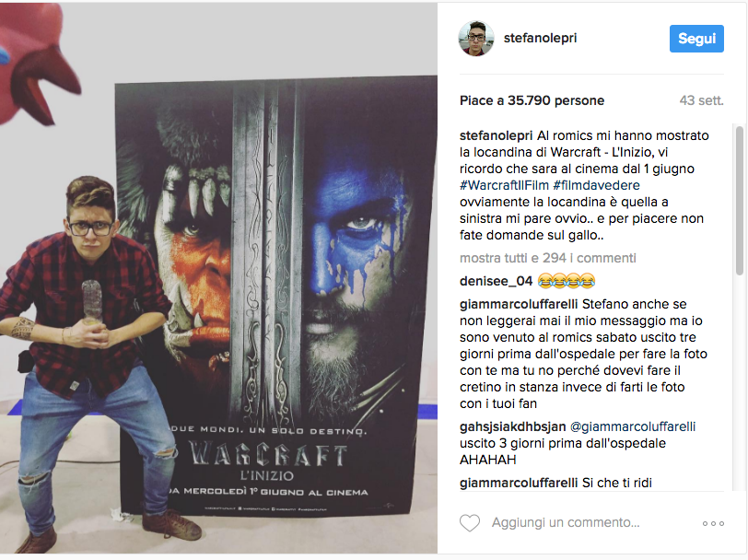Click stefanolepri username in caption
Viewport: 748px width, 560px height.
pyautogui.click(x=496, y=135)
